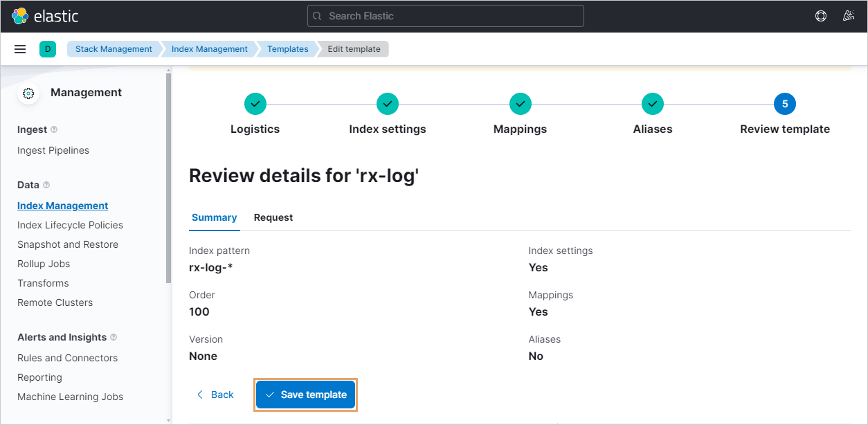Screen dimensions: 868x425
Task: Click the Management gear icon
Action: [28, 93]
